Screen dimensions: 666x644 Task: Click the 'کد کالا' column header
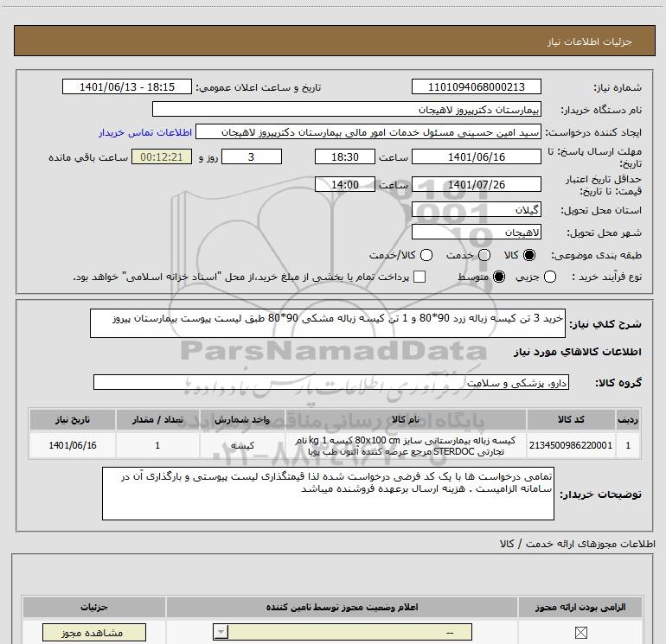tap(572, 419)
